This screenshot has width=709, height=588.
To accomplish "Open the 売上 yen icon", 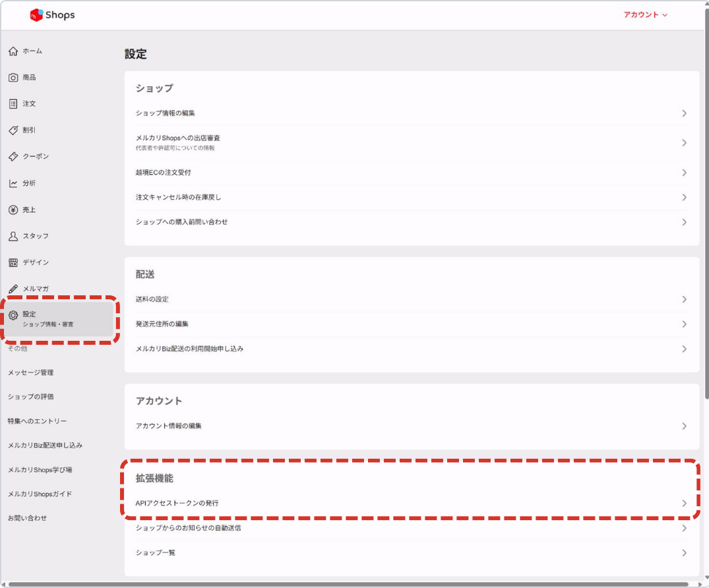I will (13, 210).
